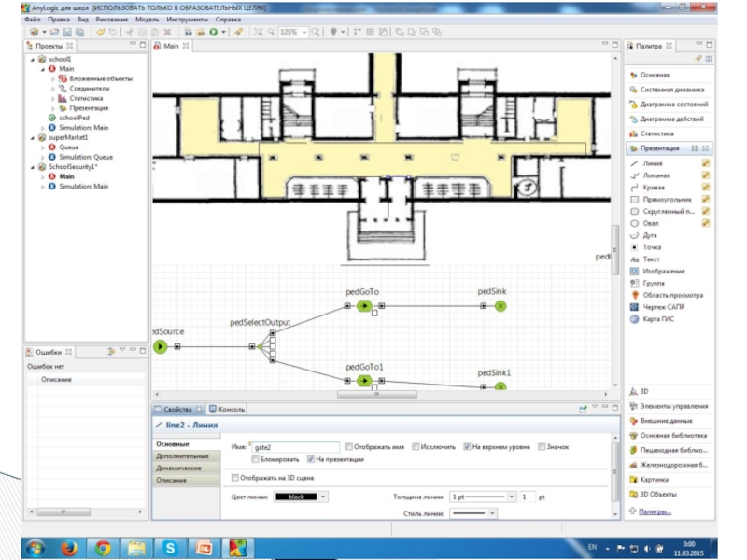Open Google Chrome from the taskbar
Viewport: 747px width, 560px height.
(103, 549)
